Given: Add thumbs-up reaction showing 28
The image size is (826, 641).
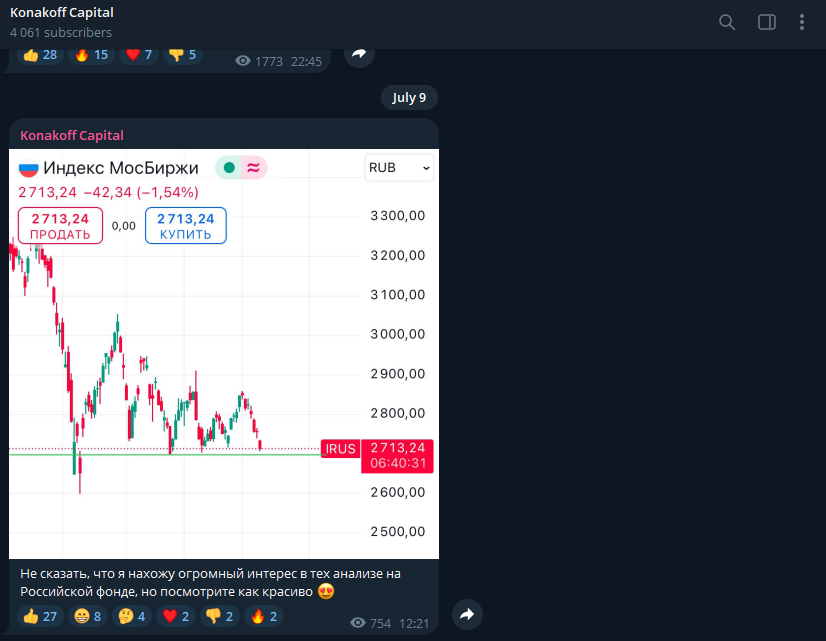Looking at the screenshot, I should [x=40, y=55].
